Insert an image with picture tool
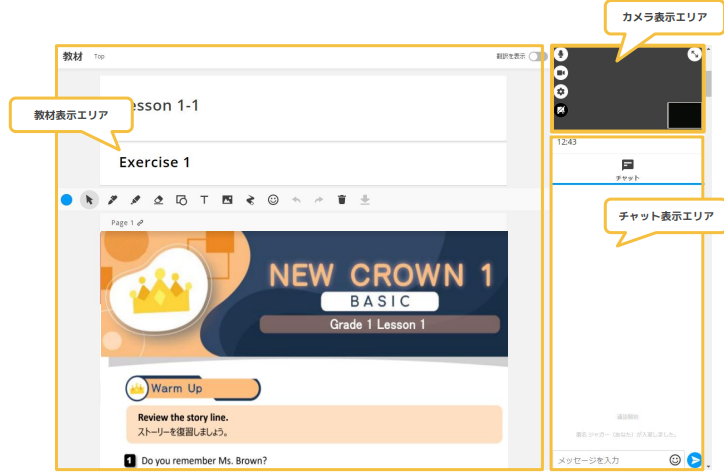The width and height of the screenshot is (724, 475). (x=227, y=200)
